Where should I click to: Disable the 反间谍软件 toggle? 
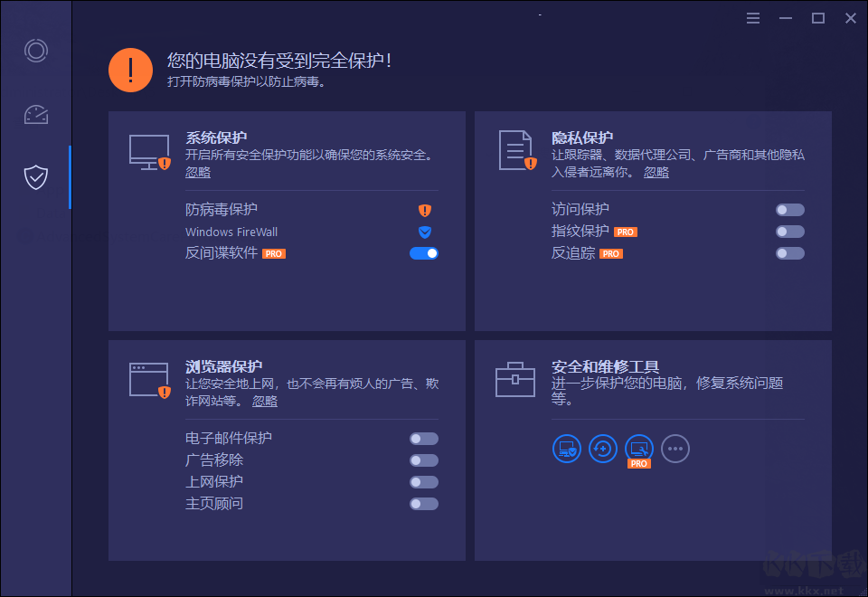click(x=424, y=253)
